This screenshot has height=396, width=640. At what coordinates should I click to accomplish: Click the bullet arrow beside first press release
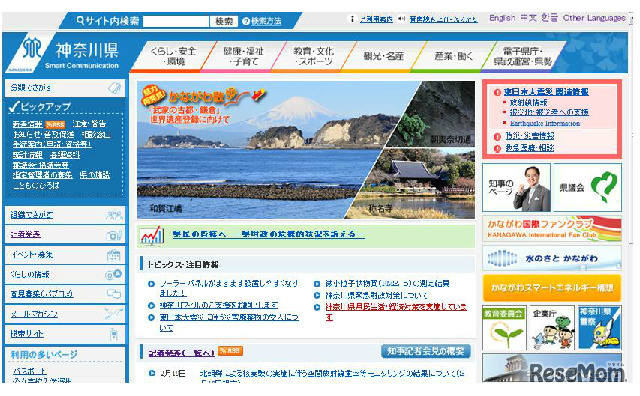[152, 373]
